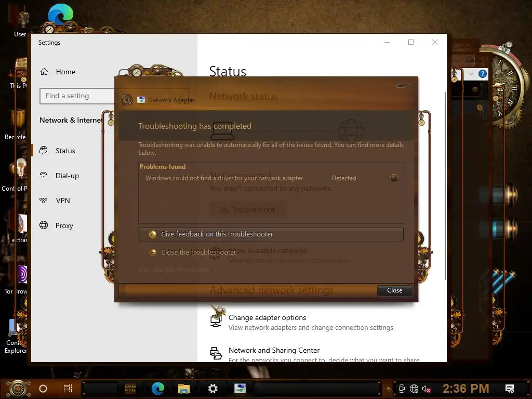The image size is (532, 399).
Task: Open the Action Center notifications icon
Action: [510, 389]
